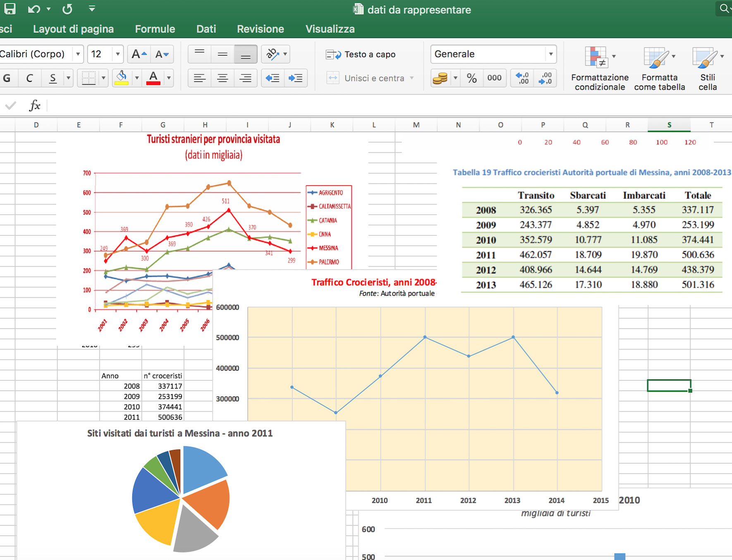Screen dimensions: 732x560
Task: Select the Visualizza tab
Action: click(330, 29)
